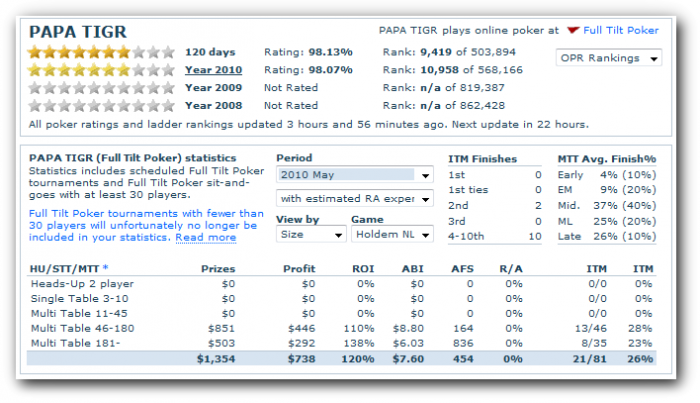Click the Year 2008 grey star rating row

tap(101, 106)
